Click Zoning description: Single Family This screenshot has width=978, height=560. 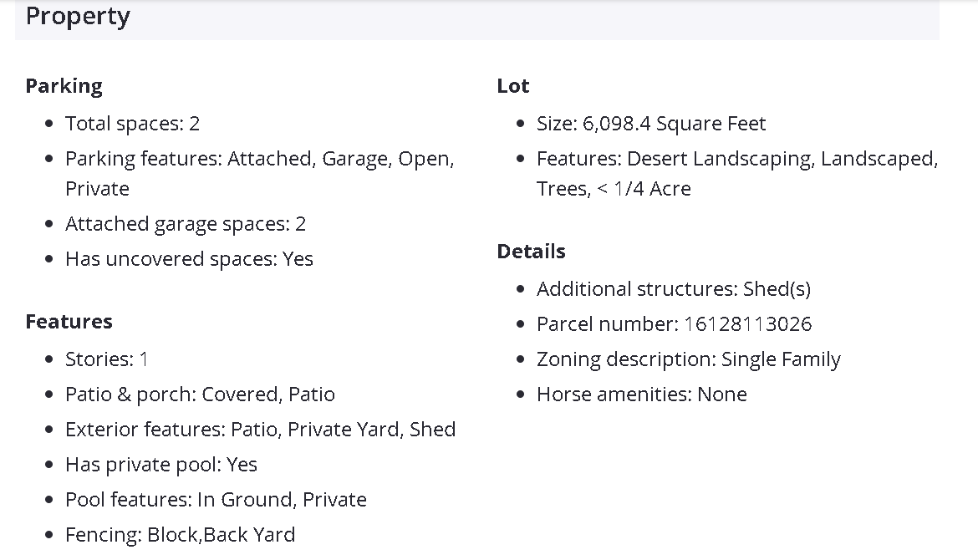point(688,359)
